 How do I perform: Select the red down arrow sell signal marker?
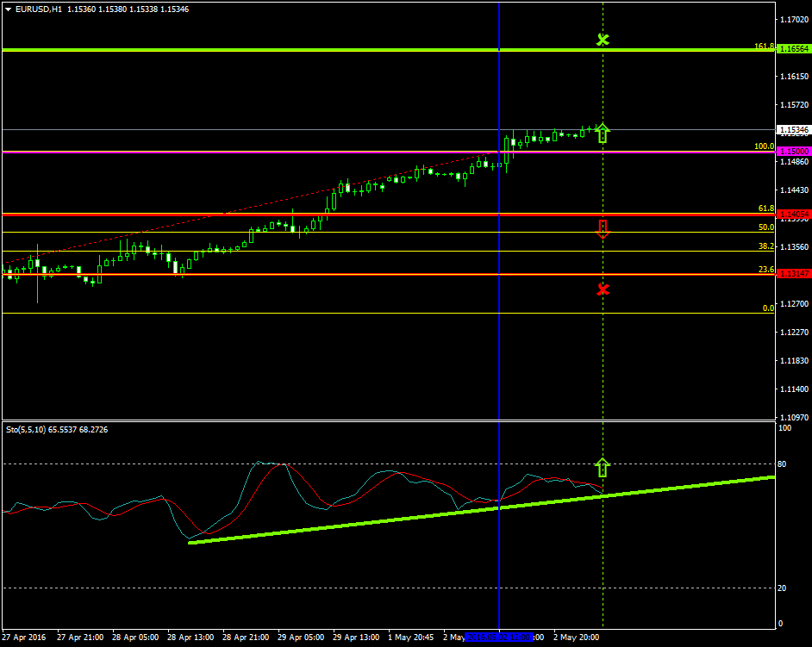pyautogui.click(x=603, y=228)
